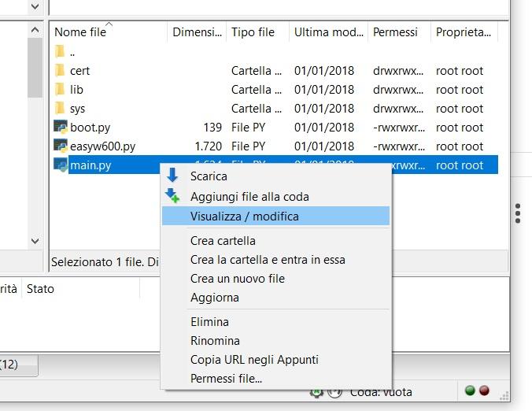This screenshot has height=411, width=532.
Task: Click the scroll down arrow of left tree scrollbar
Action: pyautogui.click(x=35, y=241)
